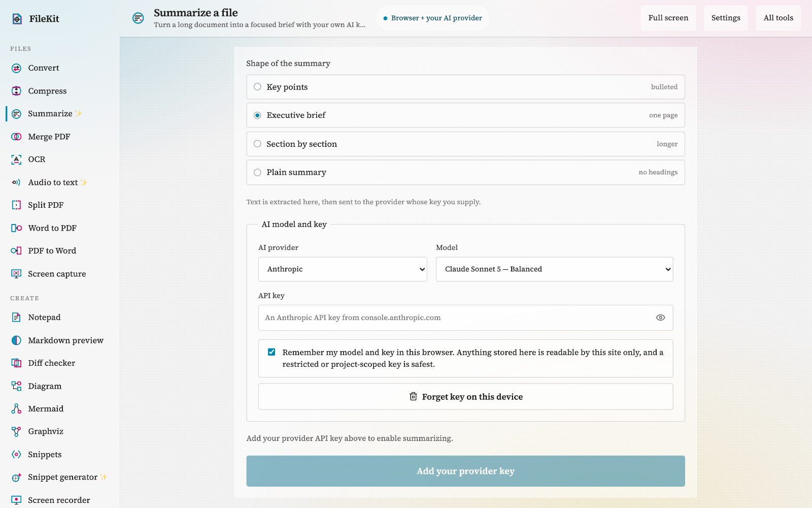Open the AI provider dropdown
Image resolution: width=812 pixels, height=508 pixels.
pos(343,269)
